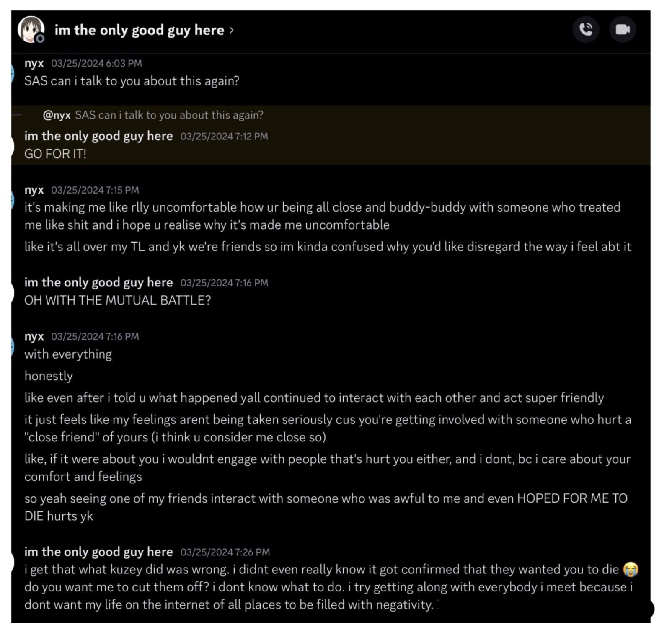The width and height of the screenshot is (672, 640).
Task: Click the @nyx mention in reply preview
Action: 57,115
